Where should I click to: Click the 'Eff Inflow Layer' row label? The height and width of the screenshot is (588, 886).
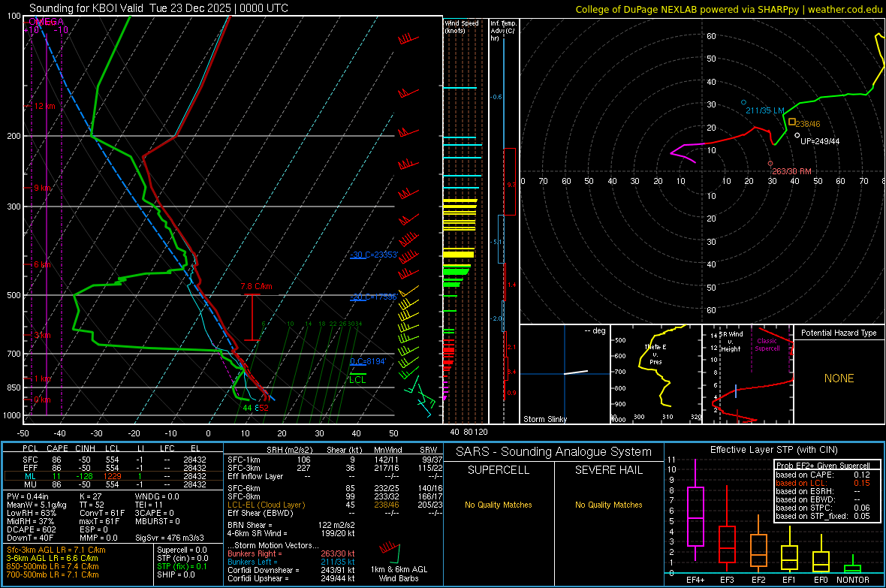(255, 476)
